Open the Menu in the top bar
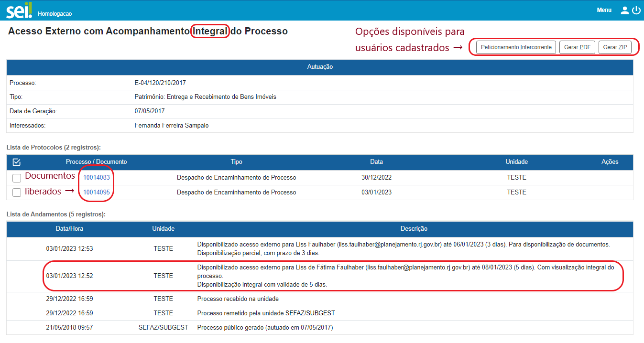The height and width of the screenshot is (343, 644). 604,10
